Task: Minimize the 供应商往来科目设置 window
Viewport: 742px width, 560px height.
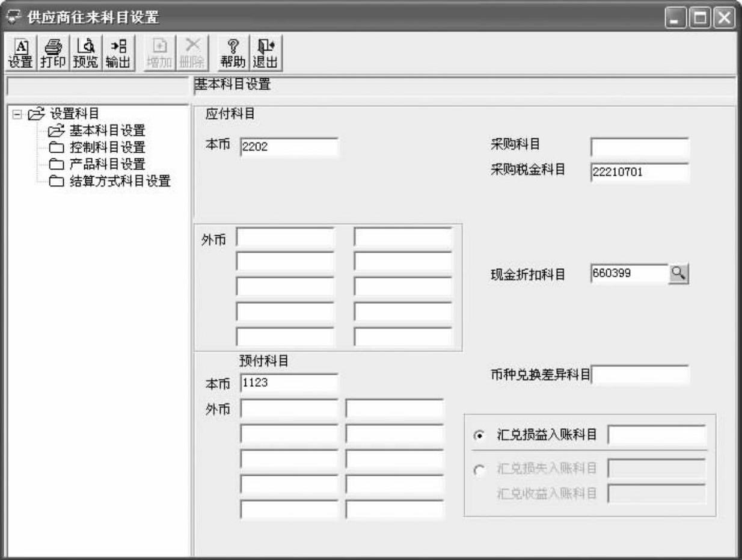Action: click(677, 17)
